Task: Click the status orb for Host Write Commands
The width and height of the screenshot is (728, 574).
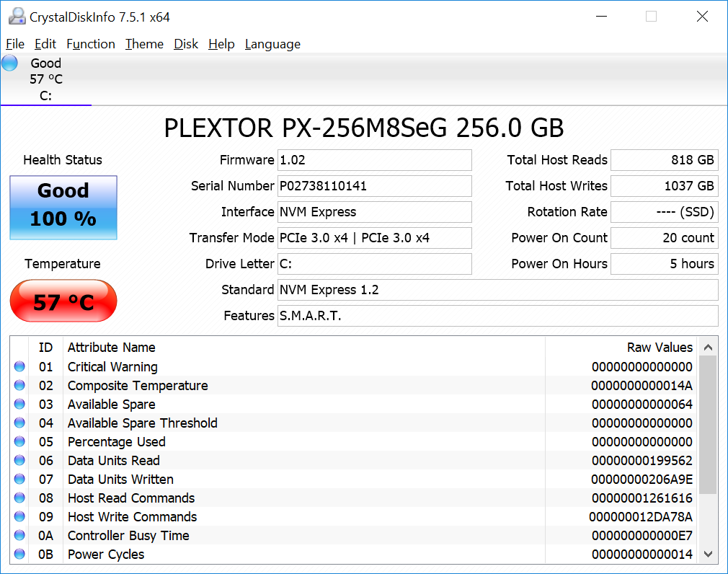Action: point(19,516)
